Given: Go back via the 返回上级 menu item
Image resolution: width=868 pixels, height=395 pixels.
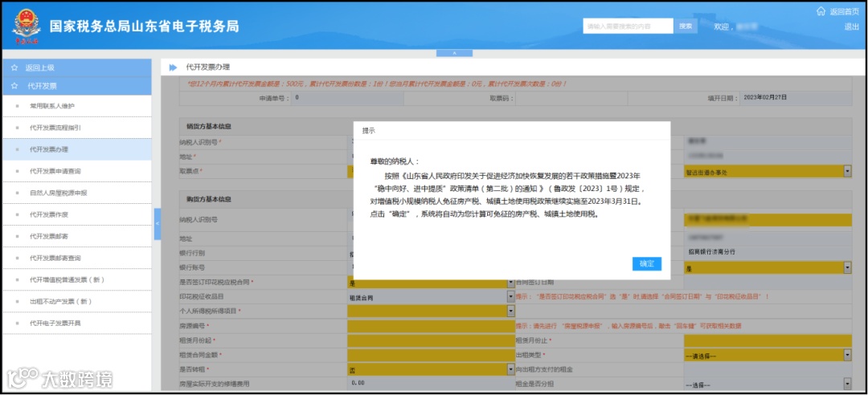Looking at the screenshot, I should pos(77,68).
